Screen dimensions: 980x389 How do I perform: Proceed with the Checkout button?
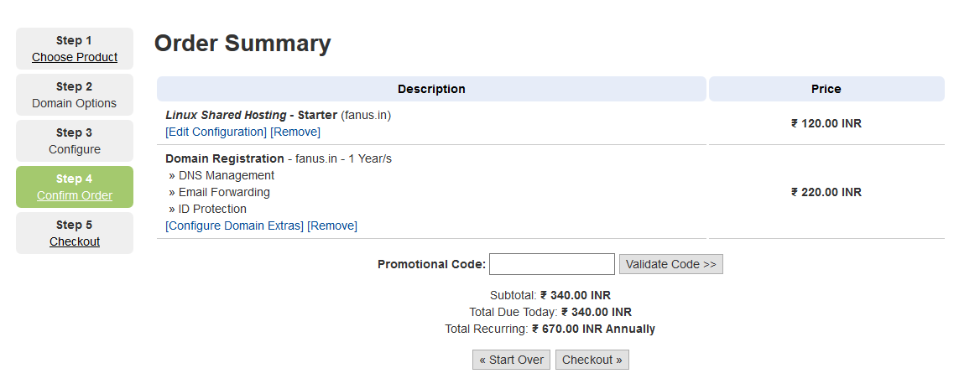tap(592, 360)
